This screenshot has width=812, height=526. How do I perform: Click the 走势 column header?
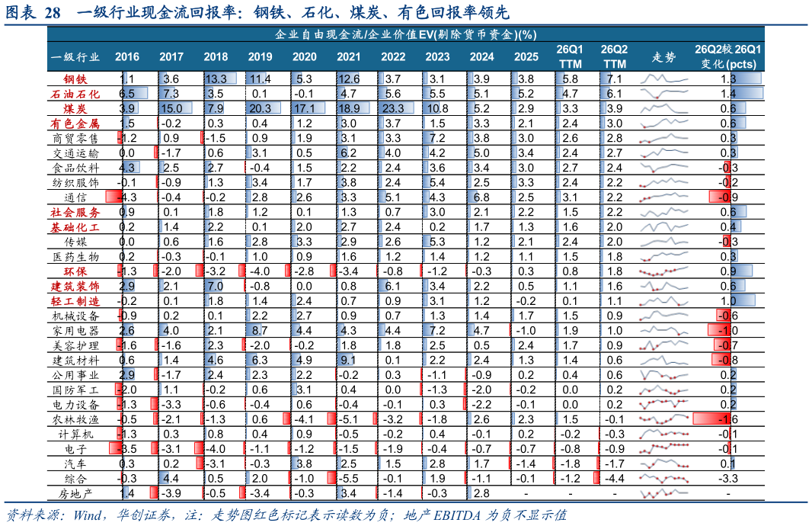click(x=664, y=56)
